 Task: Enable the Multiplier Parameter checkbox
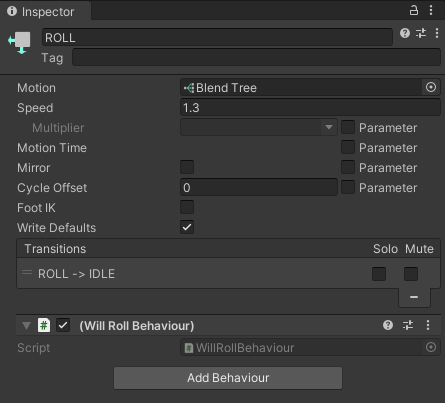click(x=348, y=127)
